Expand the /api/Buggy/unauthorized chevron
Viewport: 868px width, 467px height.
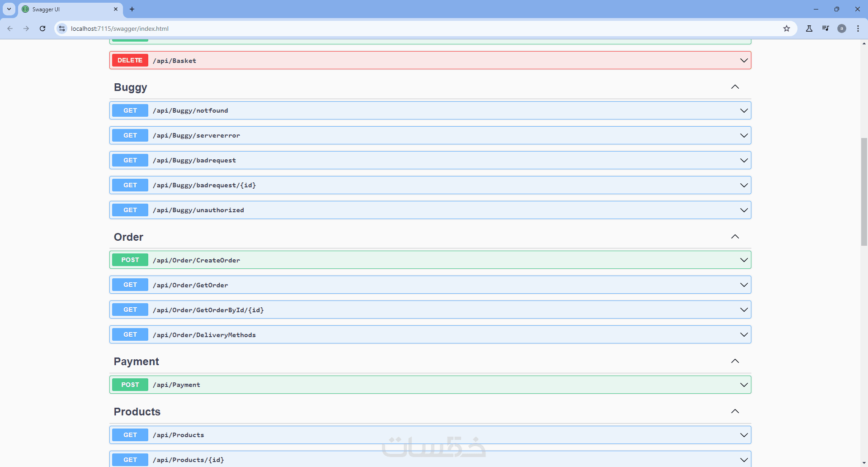744,210
